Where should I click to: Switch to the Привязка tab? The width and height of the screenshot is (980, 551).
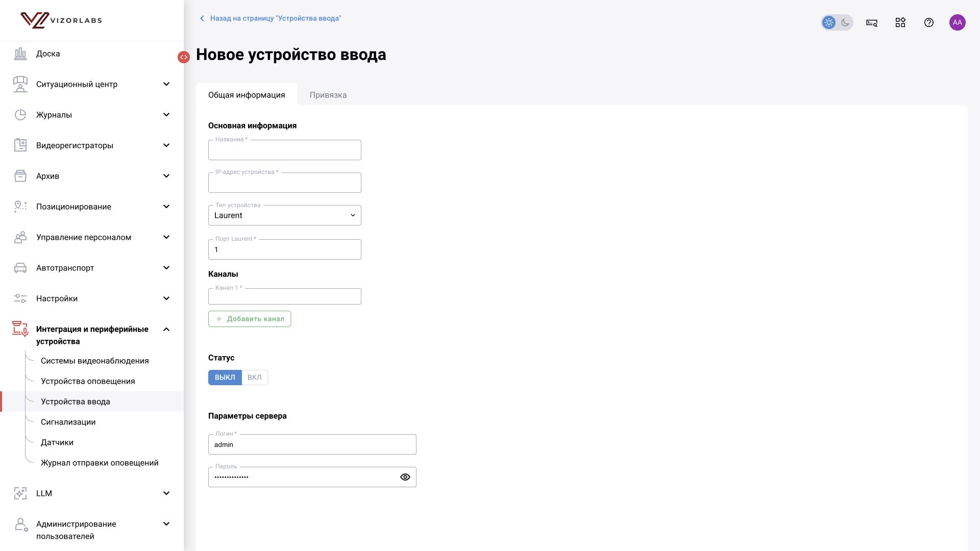coord(328,95)
